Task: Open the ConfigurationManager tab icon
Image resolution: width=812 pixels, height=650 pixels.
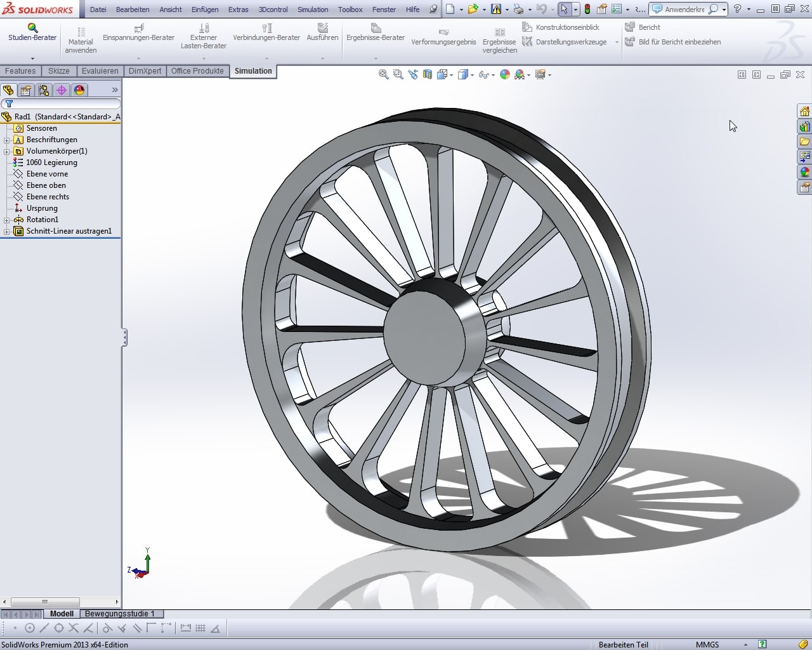Action: click(x=44, y=90)
